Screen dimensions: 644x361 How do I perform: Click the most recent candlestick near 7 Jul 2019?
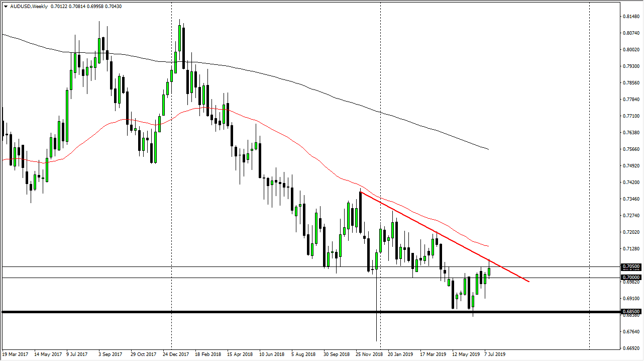click(489, 272)
